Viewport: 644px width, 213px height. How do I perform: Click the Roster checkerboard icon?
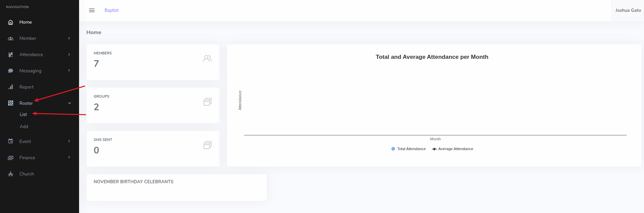[10, 103]
